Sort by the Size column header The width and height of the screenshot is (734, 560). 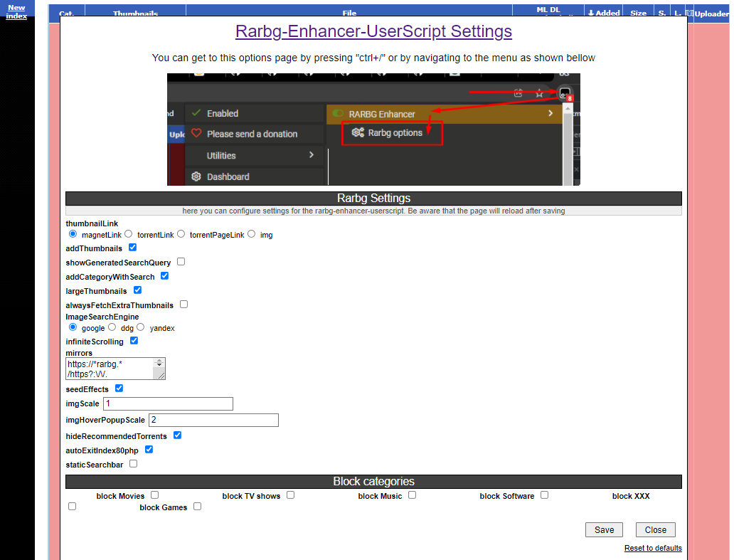click(638, 13)
